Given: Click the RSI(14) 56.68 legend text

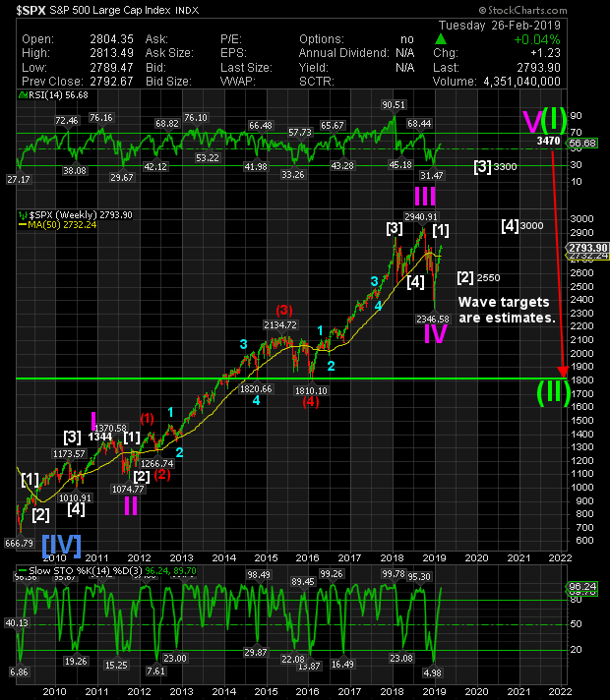Looking at the screenshot, I should [58, 95].
